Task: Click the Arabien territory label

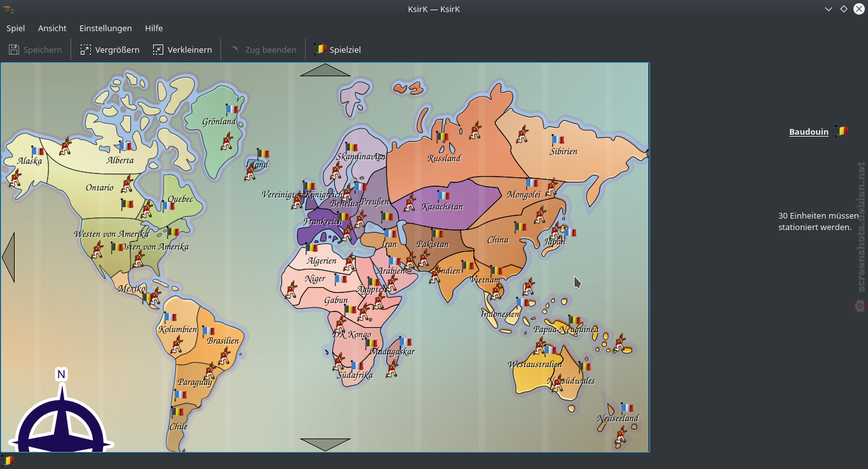Action: point(391,270)
